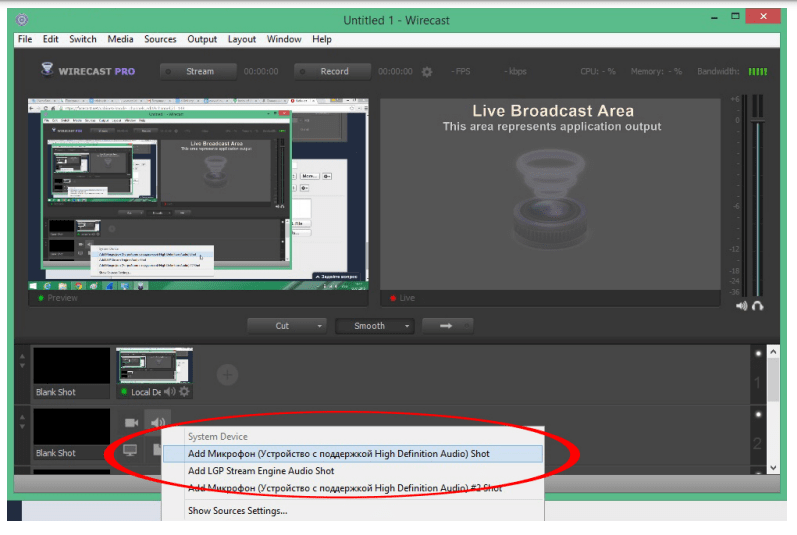Select the Cut transition button
The width and height of the screenshot is (797, 535).
[x=282, y=326]
